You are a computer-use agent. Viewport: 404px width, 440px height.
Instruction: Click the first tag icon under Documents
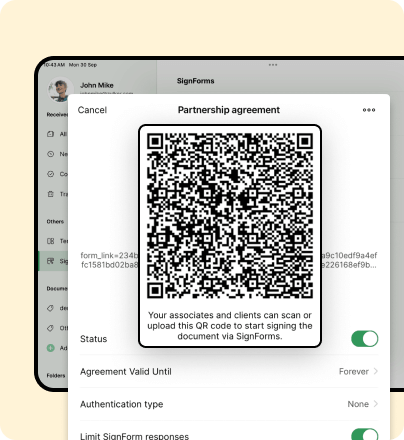[x=51, y=308]
